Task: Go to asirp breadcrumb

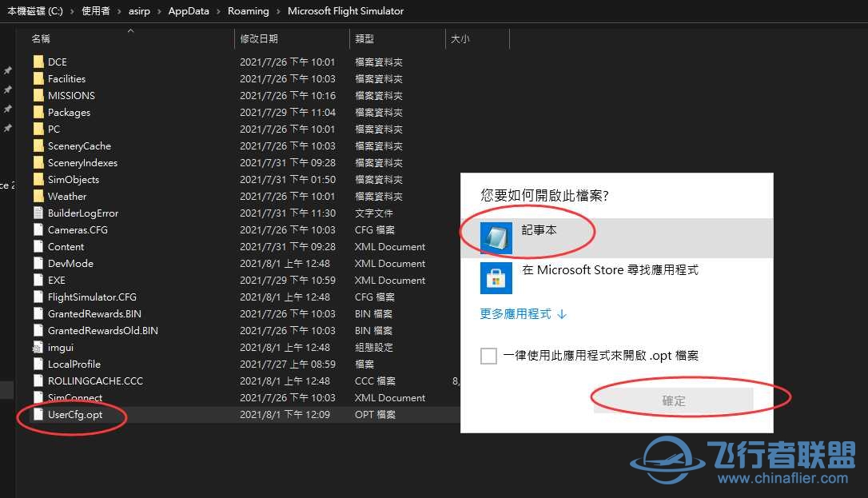Action: pos(140,11)
